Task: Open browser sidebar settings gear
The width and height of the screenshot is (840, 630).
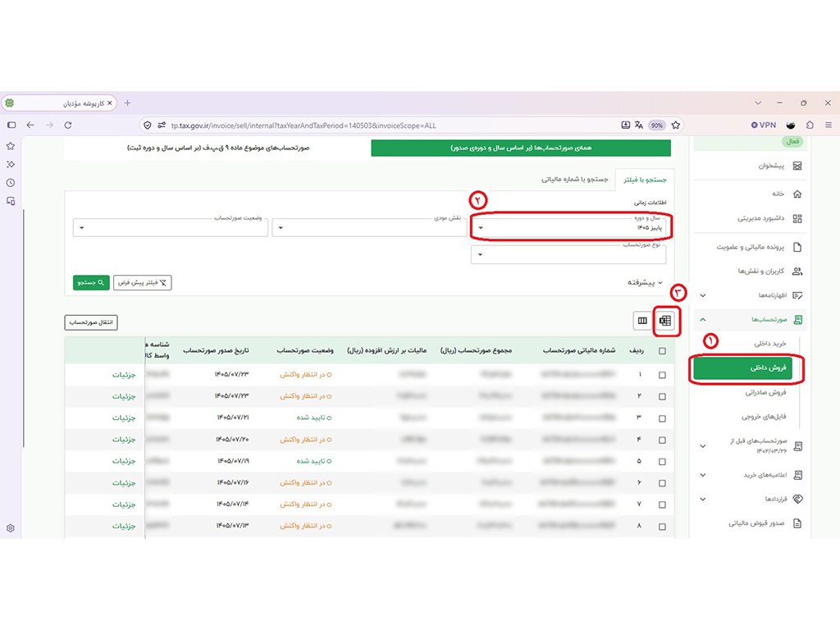Action: [11, 528]
